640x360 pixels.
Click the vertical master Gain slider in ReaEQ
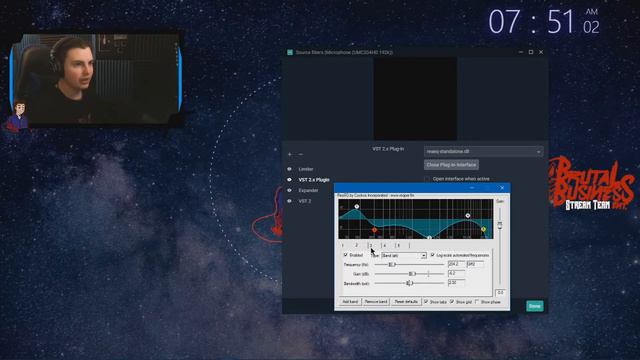coord(500,225)
